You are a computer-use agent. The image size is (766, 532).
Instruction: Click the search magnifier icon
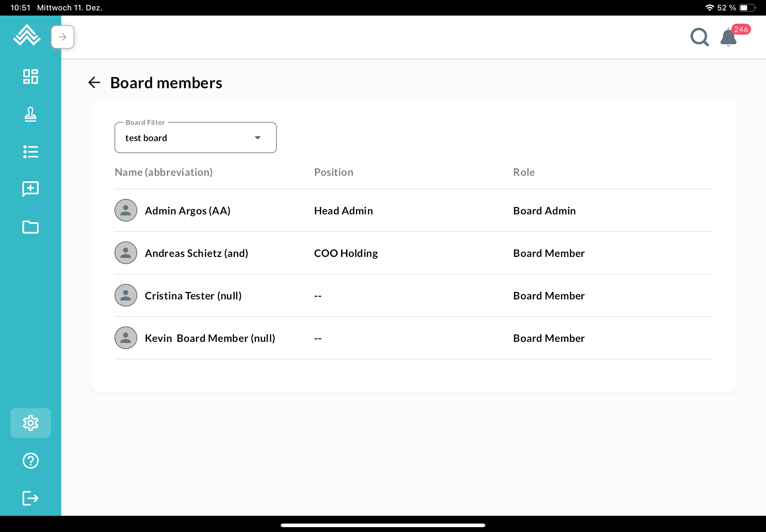pyautogui.click(x=699, y=37)
